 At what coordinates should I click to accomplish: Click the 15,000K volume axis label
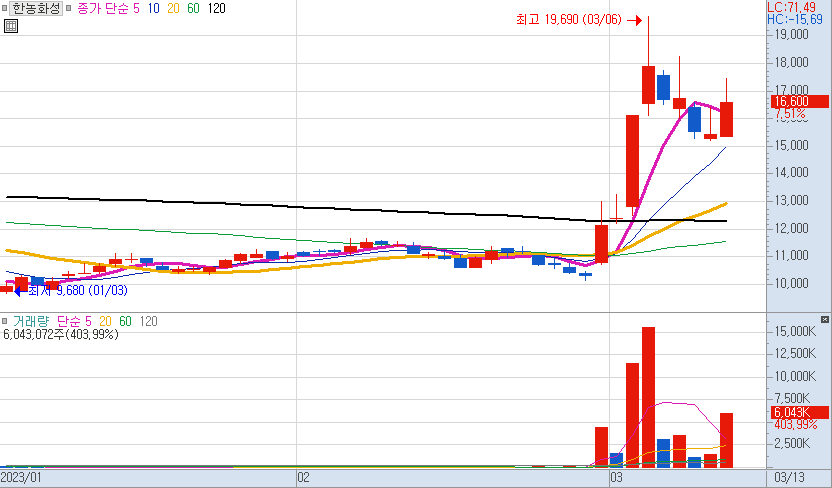(x=795, y=332)
